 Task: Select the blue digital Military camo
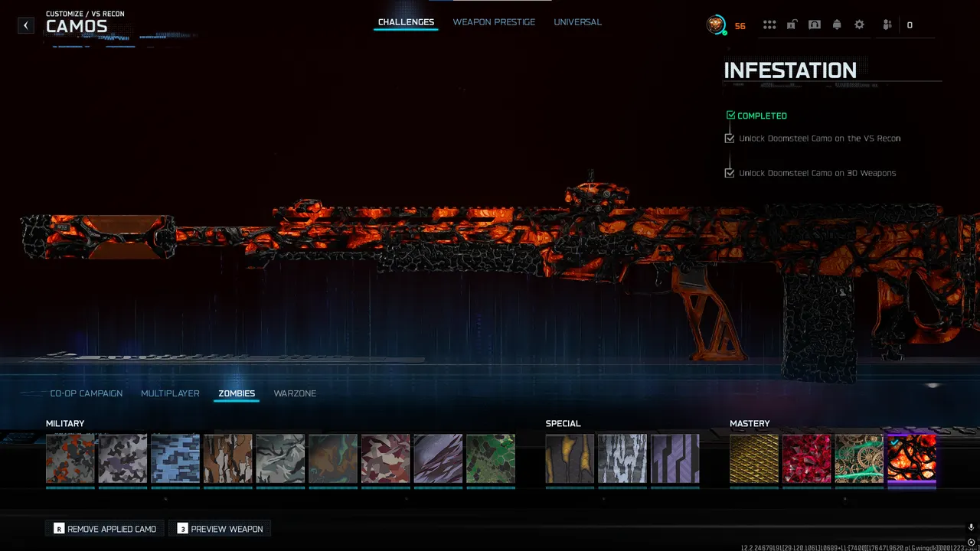point(175,459)
